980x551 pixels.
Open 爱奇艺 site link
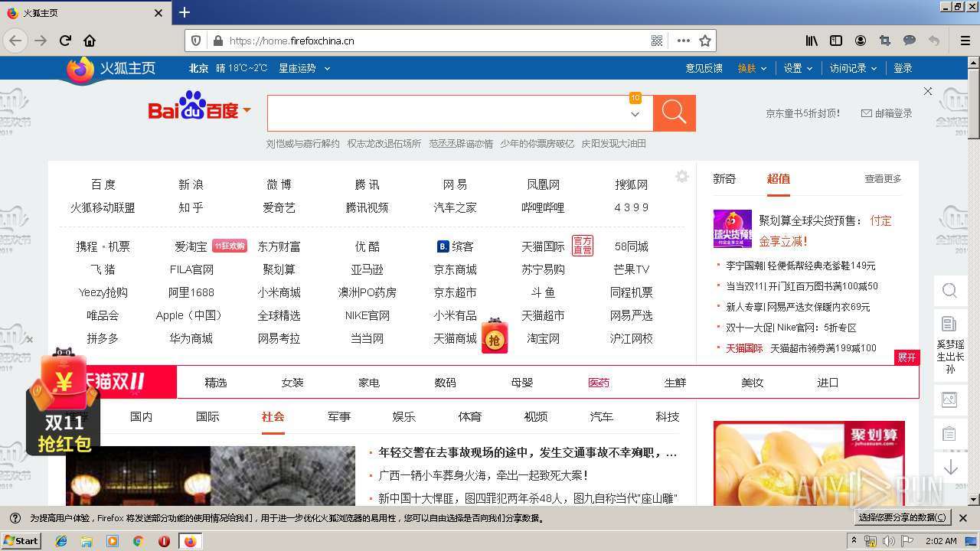(x=279, y=207)
